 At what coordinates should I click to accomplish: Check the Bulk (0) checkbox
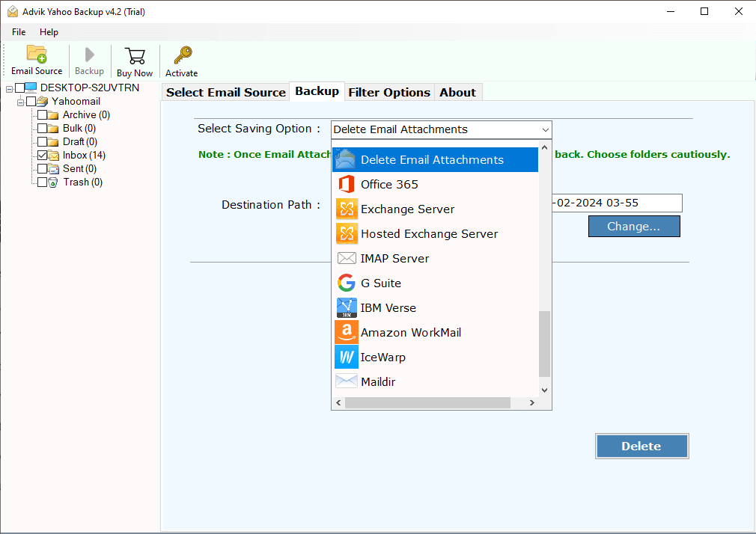43,128
